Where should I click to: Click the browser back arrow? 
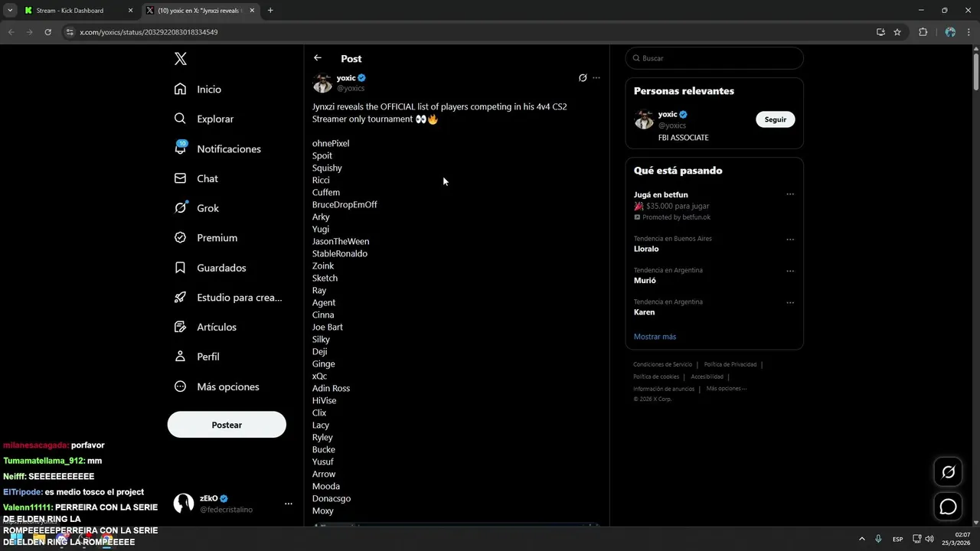11,32
